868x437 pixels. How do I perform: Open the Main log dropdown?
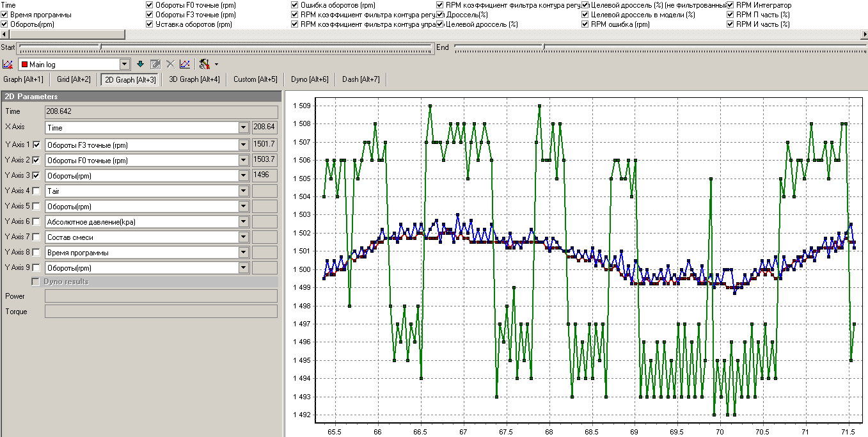125,65
